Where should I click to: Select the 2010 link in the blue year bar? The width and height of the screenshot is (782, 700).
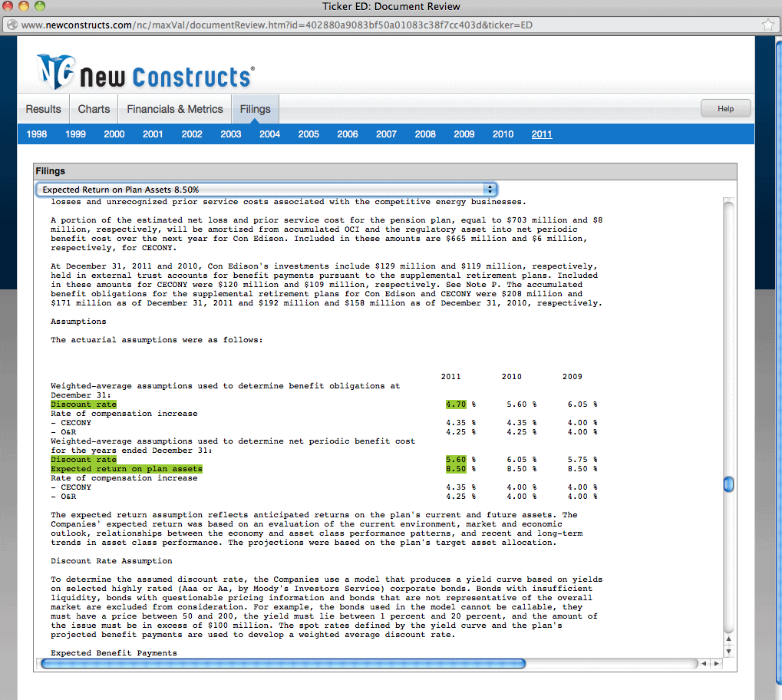[503, 134]
